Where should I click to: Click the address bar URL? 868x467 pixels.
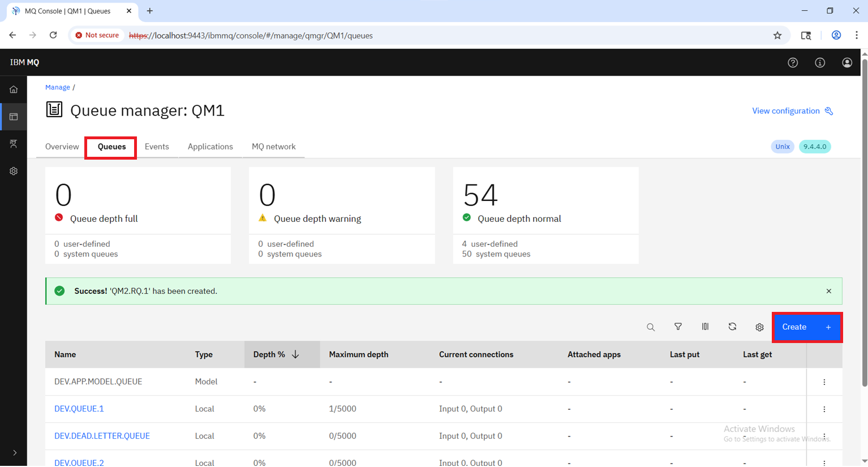(x=251, y=36)
